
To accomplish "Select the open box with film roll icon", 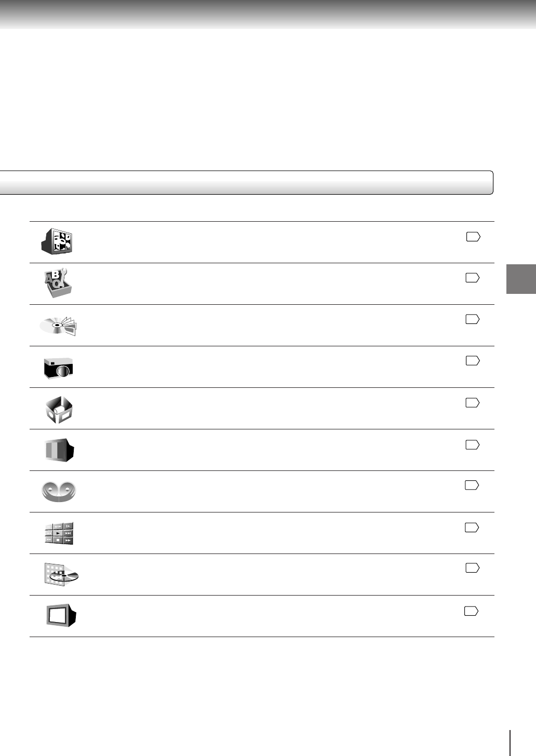I will pos(59,410).
